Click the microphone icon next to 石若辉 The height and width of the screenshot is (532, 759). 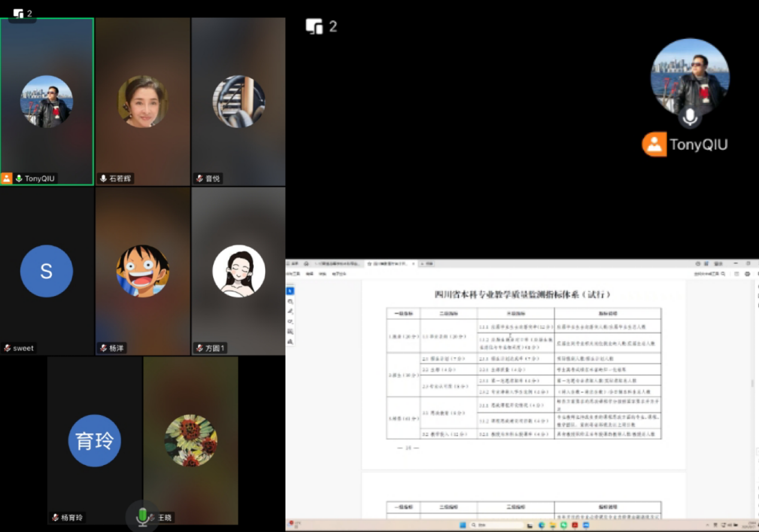[x=104, y=178]
